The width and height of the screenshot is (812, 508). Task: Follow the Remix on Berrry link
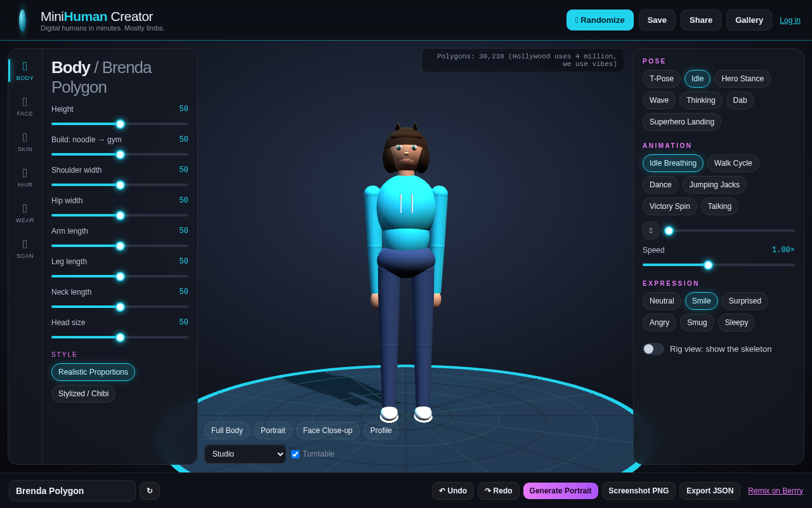775,491
